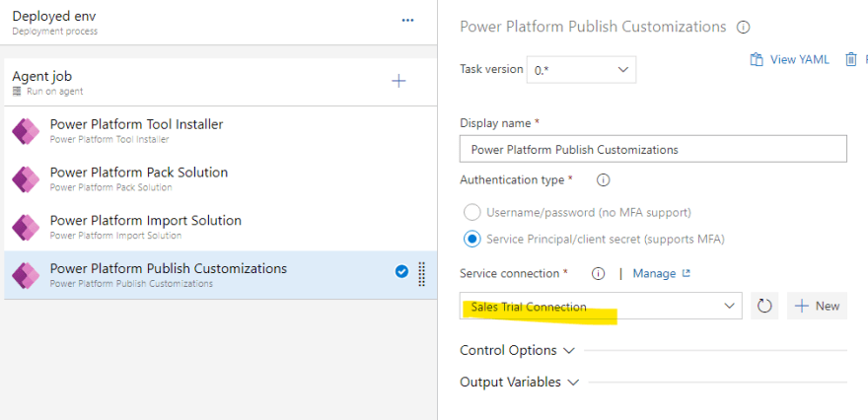This screenshot has height=420, width=868.
Task: Open info icon beside Power Platform Publish Customizations title
Action: (x=744, y=28)
